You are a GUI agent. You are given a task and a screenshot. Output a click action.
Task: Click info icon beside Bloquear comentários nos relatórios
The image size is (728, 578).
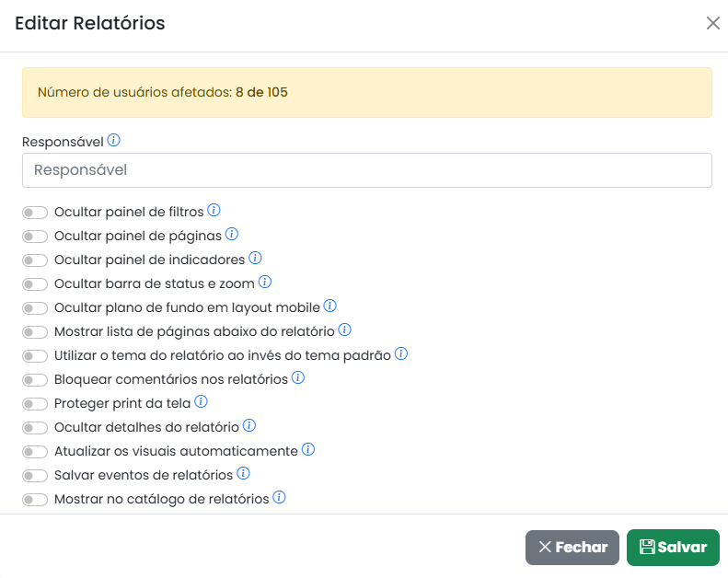coord(297,377)
